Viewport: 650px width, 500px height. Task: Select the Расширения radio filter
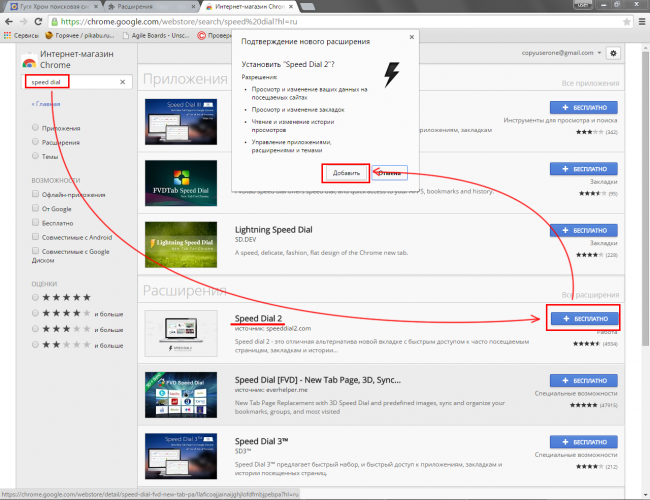click(35, 142)
